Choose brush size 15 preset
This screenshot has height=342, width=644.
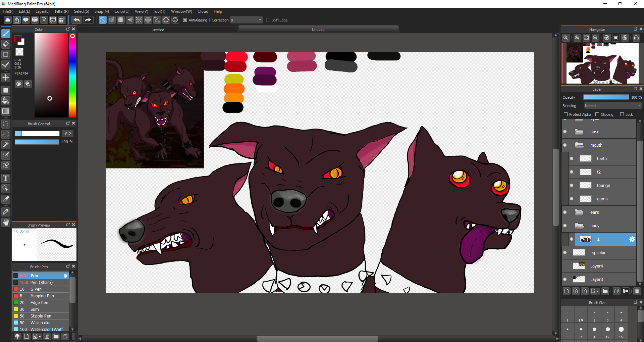(x=621, y=331)
